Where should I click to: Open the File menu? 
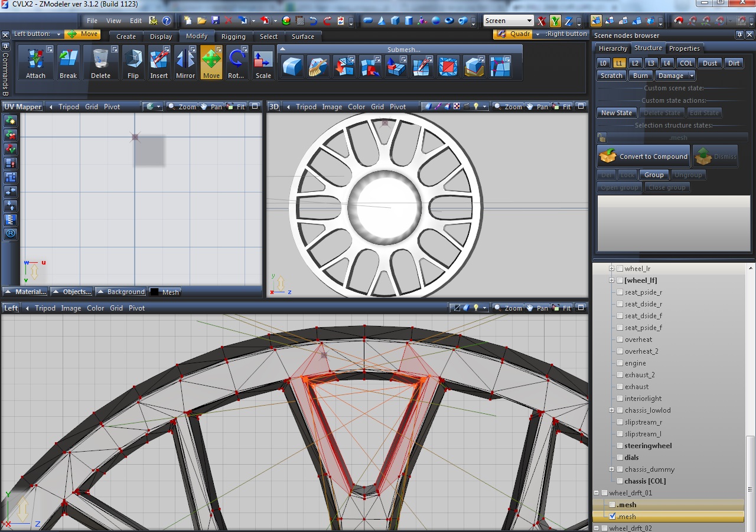[x=92, y=21]
